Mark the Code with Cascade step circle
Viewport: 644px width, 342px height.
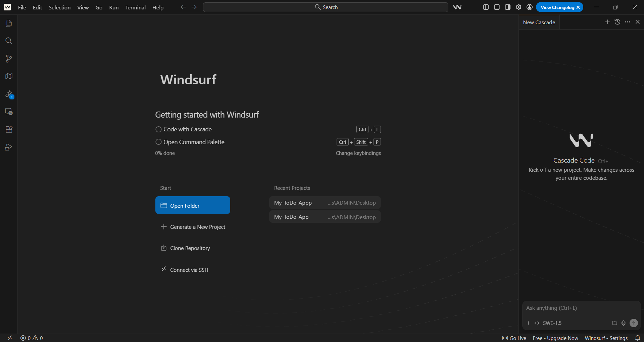(x=158, y=129)
